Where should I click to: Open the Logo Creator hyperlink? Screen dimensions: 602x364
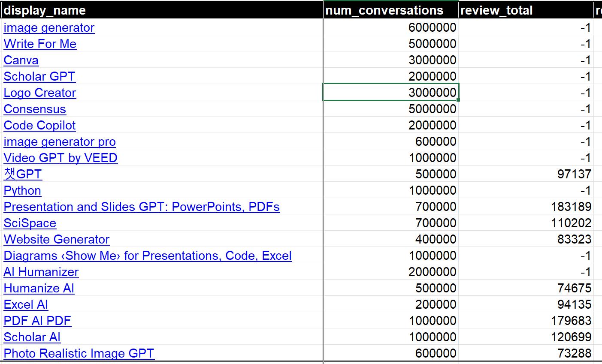40,93
